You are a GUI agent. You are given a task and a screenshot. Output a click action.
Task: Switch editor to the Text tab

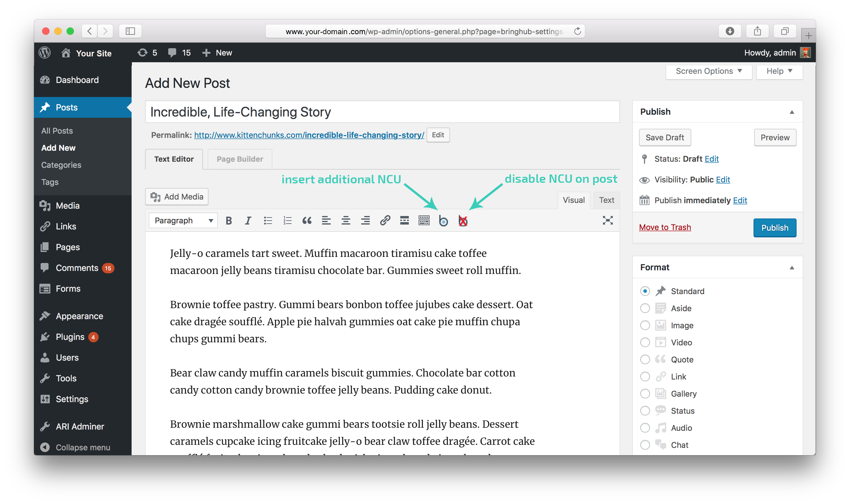606,200
